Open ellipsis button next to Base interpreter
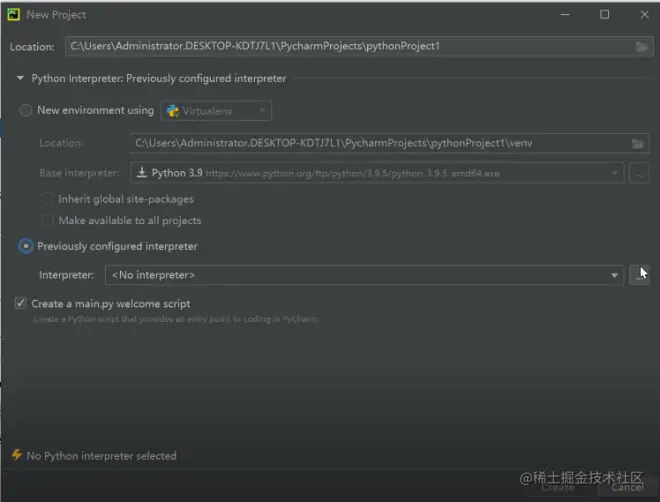This screenshot has height=502, width=660. (x=639, y=173)
